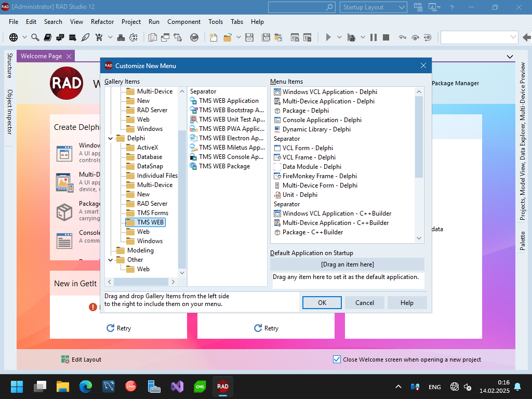
Task: Open the Structure side panel tab
Action: 9,65
